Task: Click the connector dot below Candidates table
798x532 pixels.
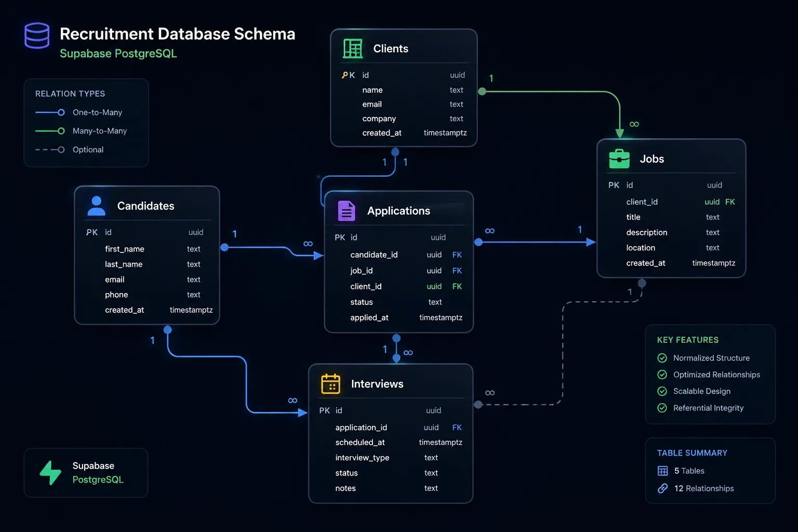Action: tap(168, 329)
